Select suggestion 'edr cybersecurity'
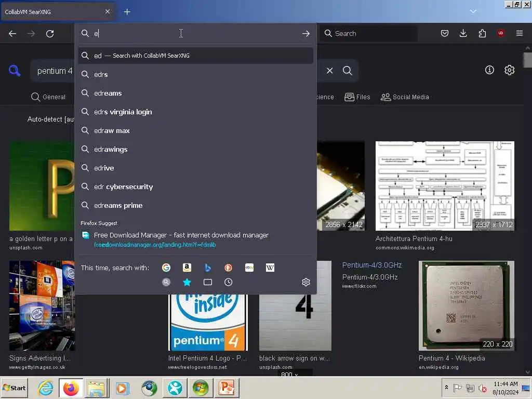 click(x=195, y=187)
